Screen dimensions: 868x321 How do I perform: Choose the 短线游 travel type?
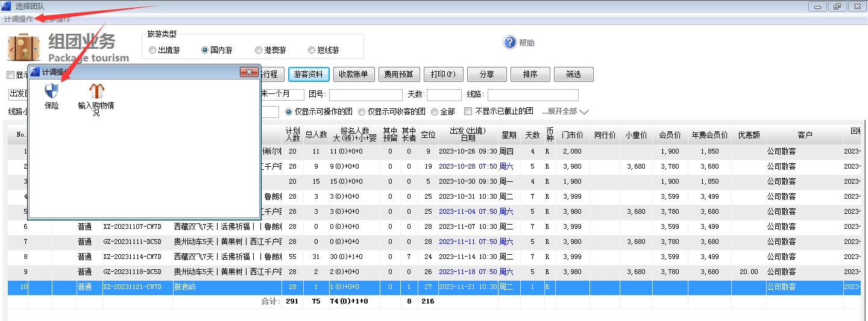tap(312, 51)
